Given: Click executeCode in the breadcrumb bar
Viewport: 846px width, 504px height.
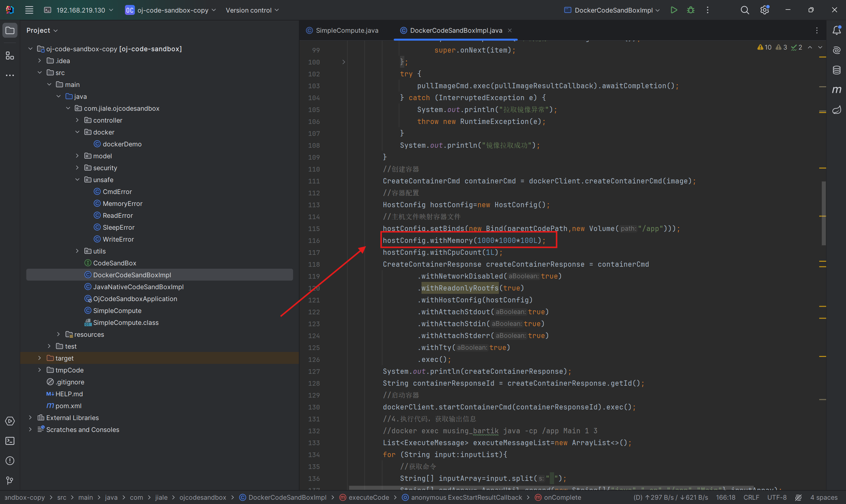Looking at the screenshot, I should point(369,497).
